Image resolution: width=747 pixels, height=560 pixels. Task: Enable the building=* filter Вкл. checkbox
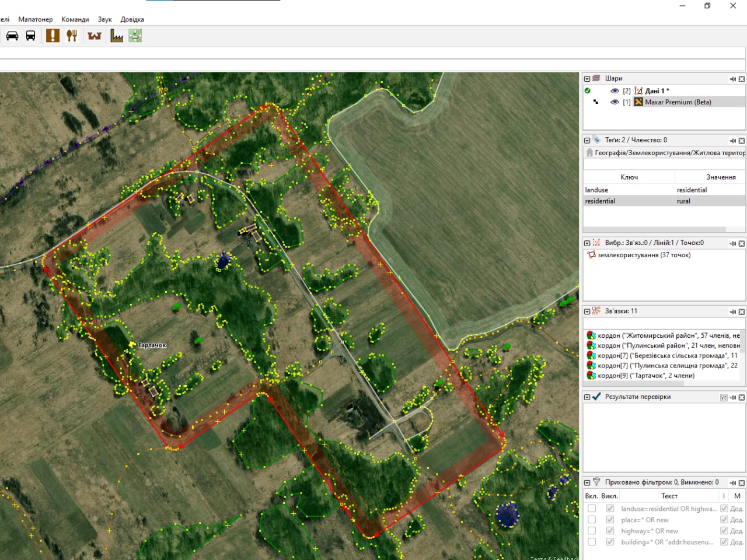(592, 542)
